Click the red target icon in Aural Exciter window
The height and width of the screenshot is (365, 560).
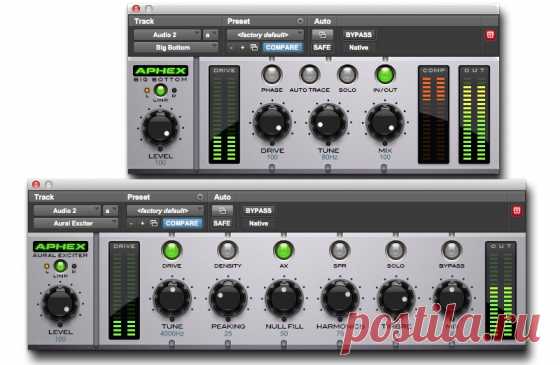(x=516, y=211)
